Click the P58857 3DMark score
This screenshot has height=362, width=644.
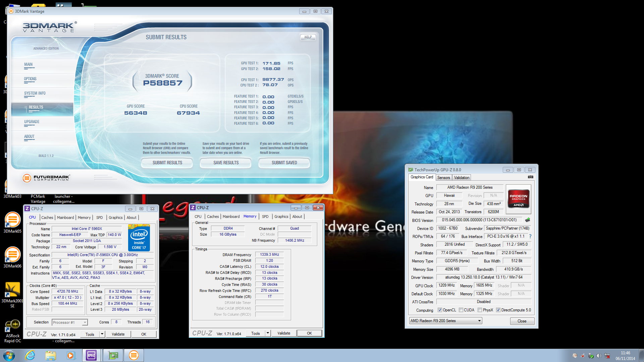163,83
